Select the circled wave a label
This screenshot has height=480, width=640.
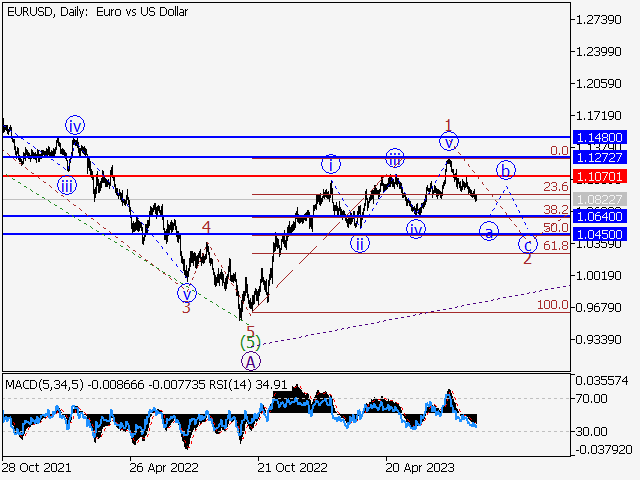(x=489, y=231)
